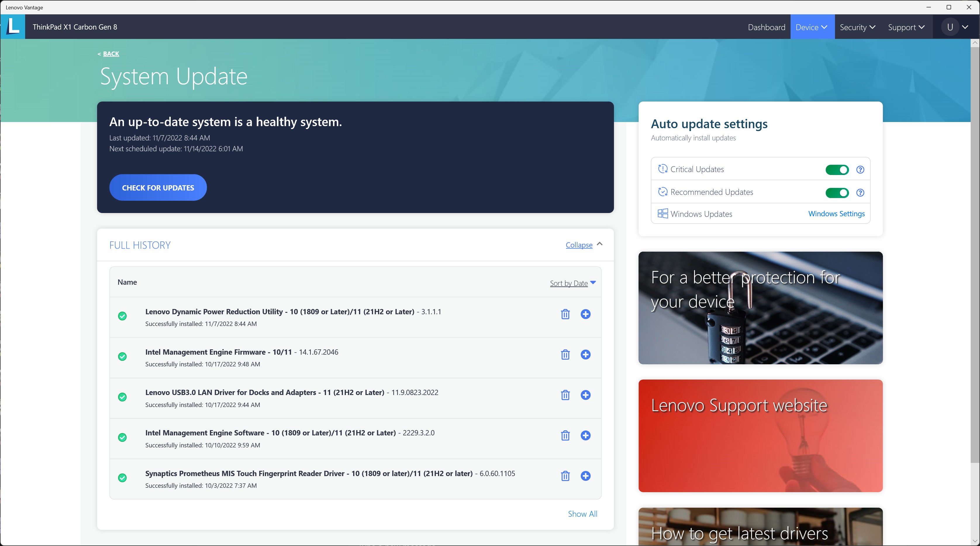The image size is (980, 546).
Task: Expand the Support menu
Action: [906, 27]
